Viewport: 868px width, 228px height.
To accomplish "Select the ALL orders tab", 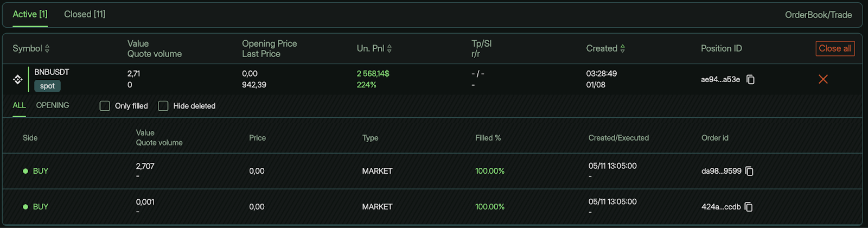I will point(19,105).
